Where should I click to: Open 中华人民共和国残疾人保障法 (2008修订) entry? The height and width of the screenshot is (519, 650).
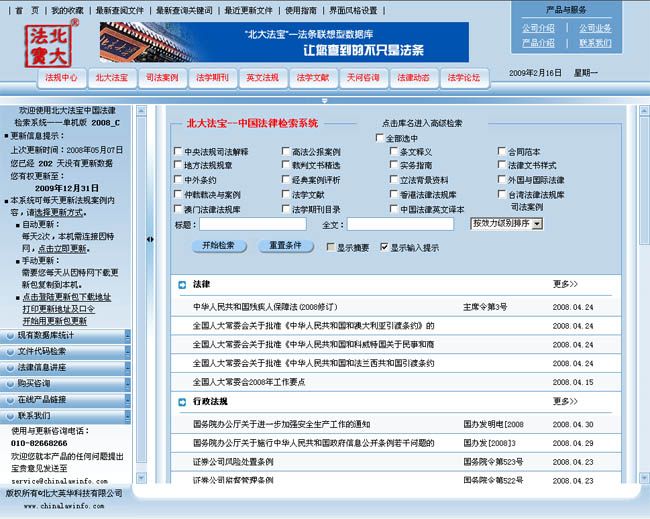(265, 307)
